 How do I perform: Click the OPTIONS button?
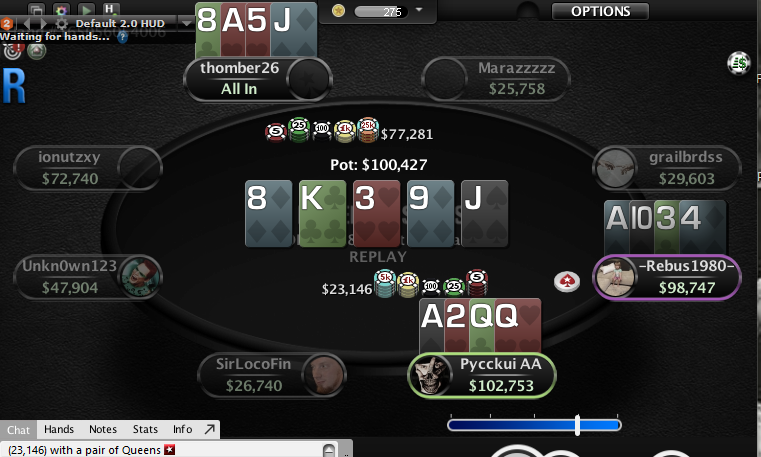click(600, 11)
